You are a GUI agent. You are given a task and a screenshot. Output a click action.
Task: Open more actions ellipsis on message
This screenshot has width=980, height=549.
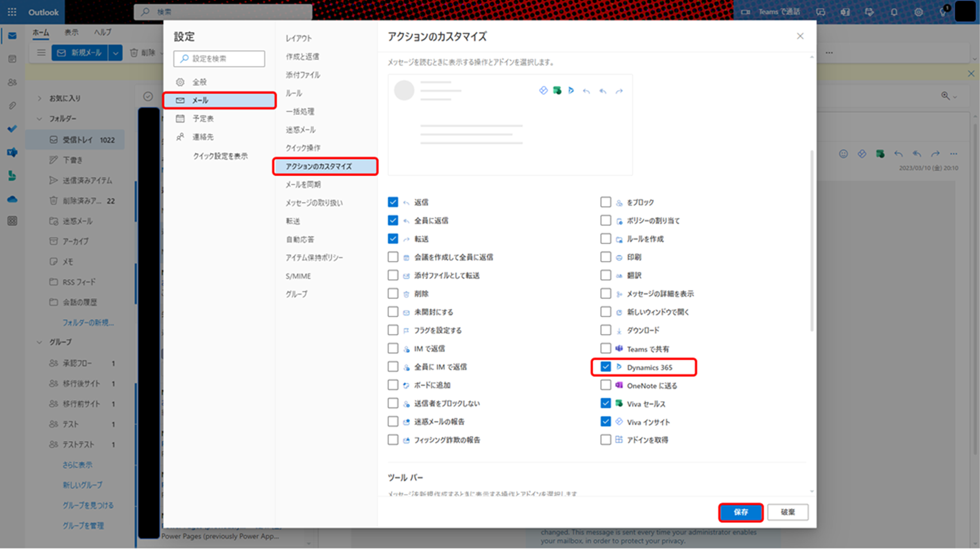[954, 154]
